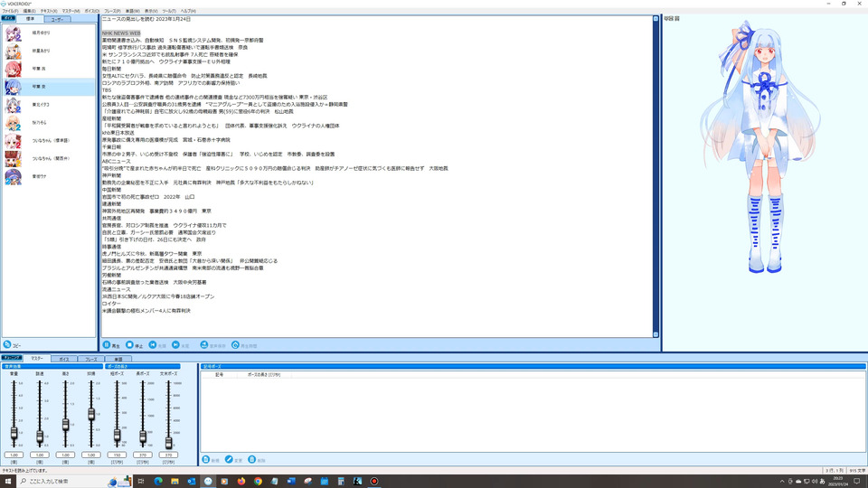This screenshot has height=488, width=868.
Task: Open the テキスト menu
Action: [49, 11]
